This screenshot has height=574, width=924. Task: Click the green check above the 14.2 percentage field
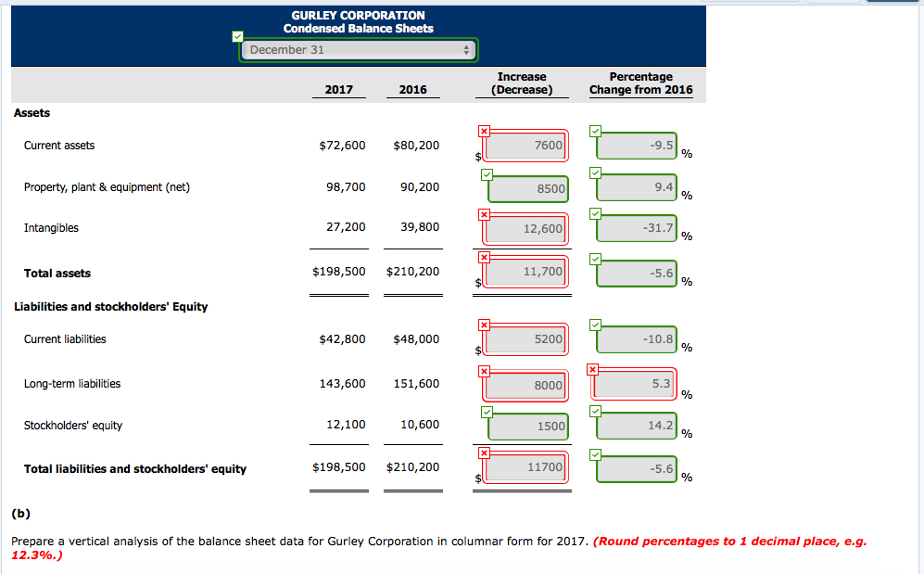(x=594, y=409)
